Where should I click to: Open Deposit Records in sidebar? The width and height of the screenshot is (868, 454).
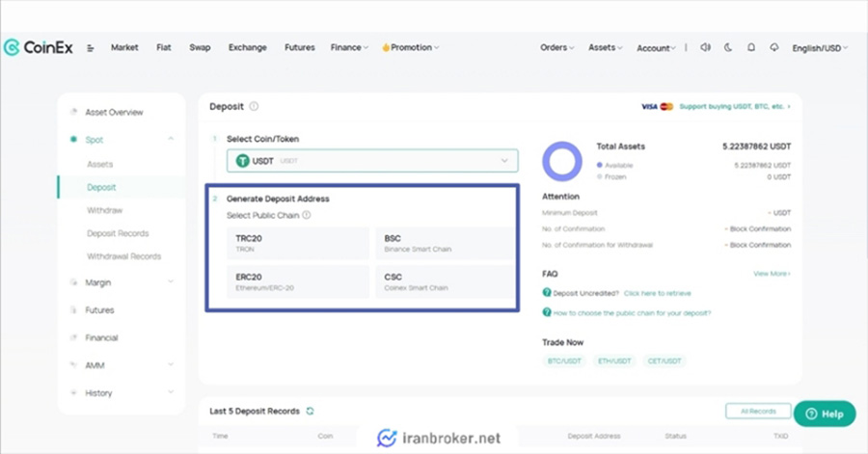click(118, 233)
